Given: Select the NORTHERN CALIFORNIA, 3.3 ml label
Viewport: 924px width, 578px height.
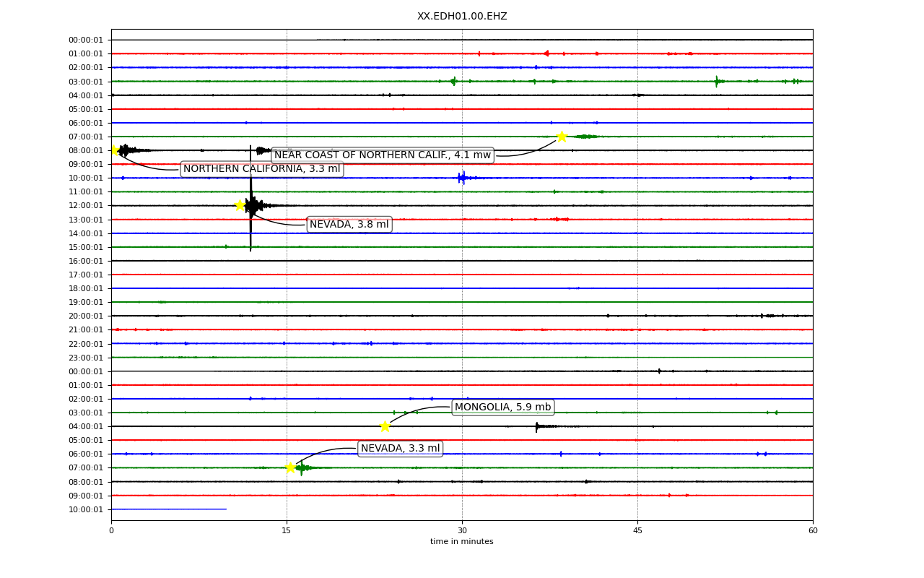Looking at the screenshot, I should pos(261,169).
